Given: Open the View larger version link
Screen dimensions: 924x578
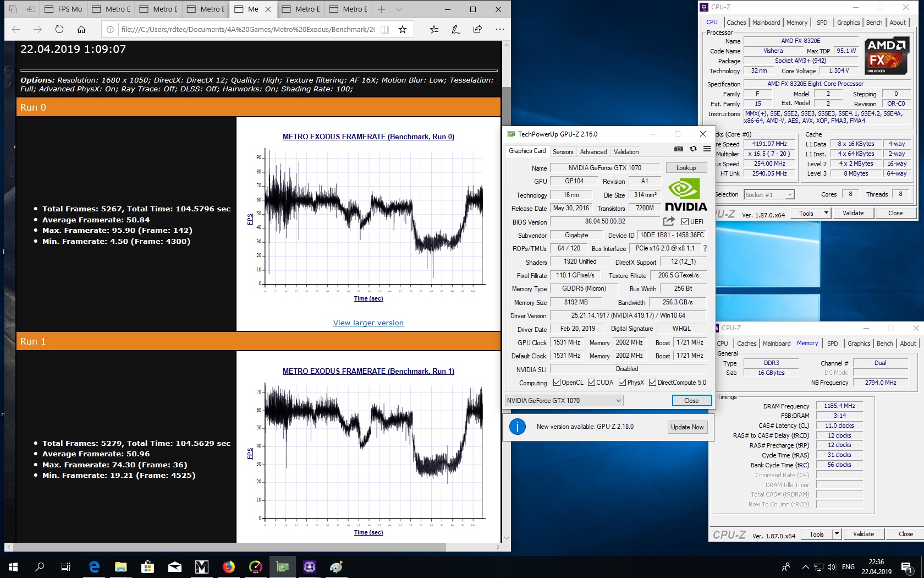Looking at the screenshot, I should (x=369, y=323).
